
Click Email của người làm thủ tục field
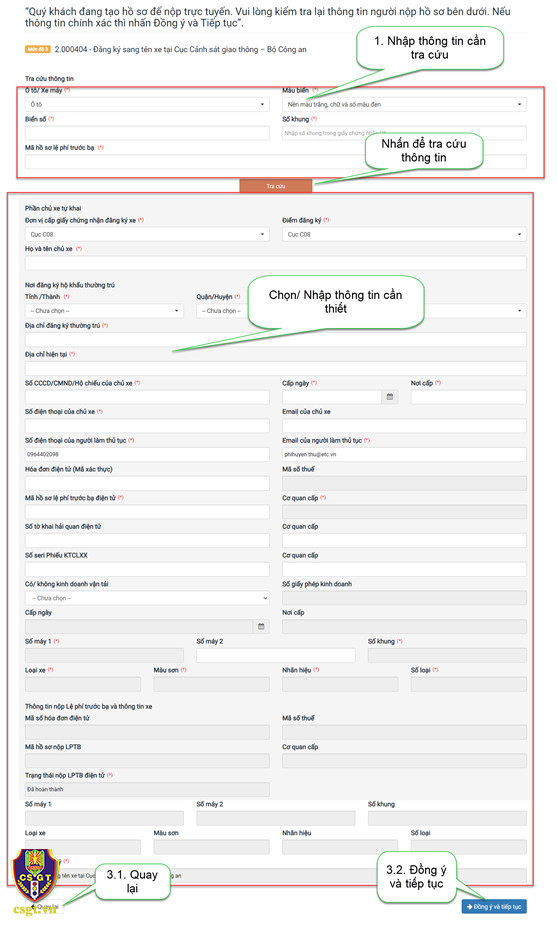point(404,455)
